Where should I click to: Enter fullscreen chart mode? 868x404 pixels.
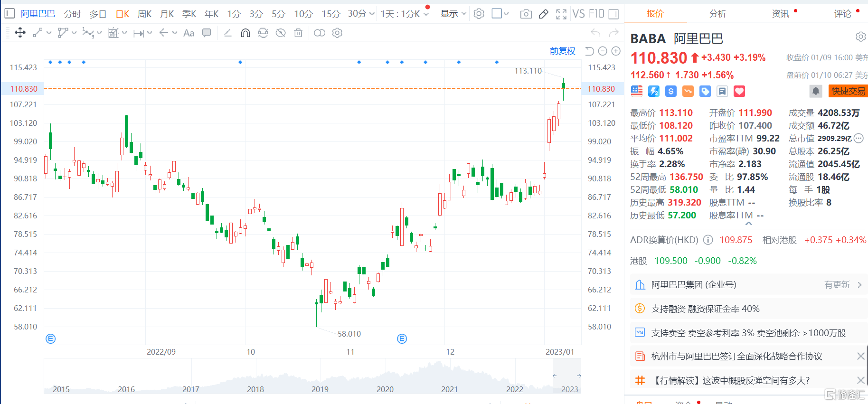561,14
